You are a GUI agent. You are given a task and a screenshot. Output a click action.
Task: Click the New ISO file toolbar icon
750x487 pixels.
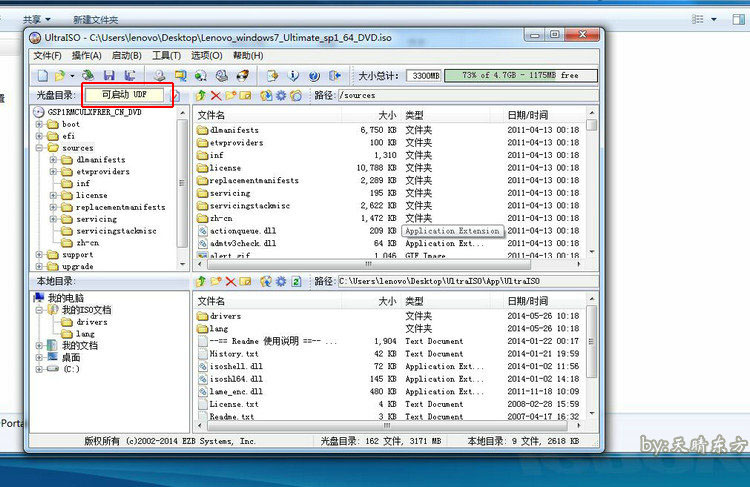pos(43,75)
